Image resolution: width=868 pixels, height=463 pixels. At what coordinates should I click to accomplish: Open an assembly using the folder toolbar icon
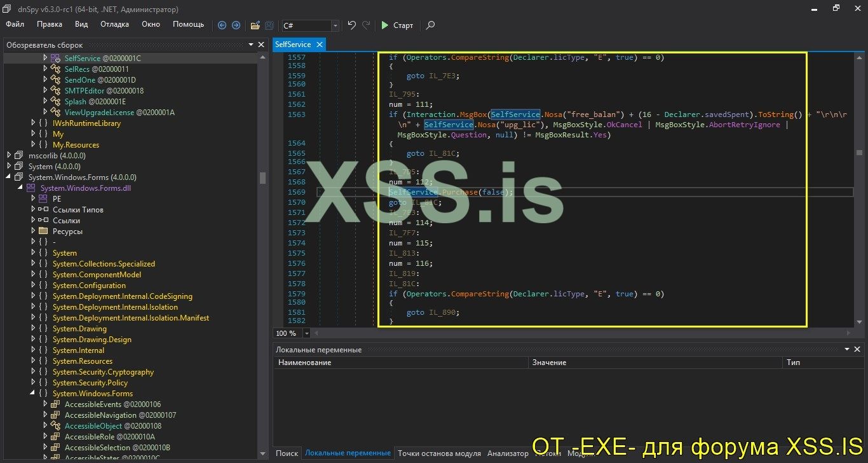click(255, 25)
